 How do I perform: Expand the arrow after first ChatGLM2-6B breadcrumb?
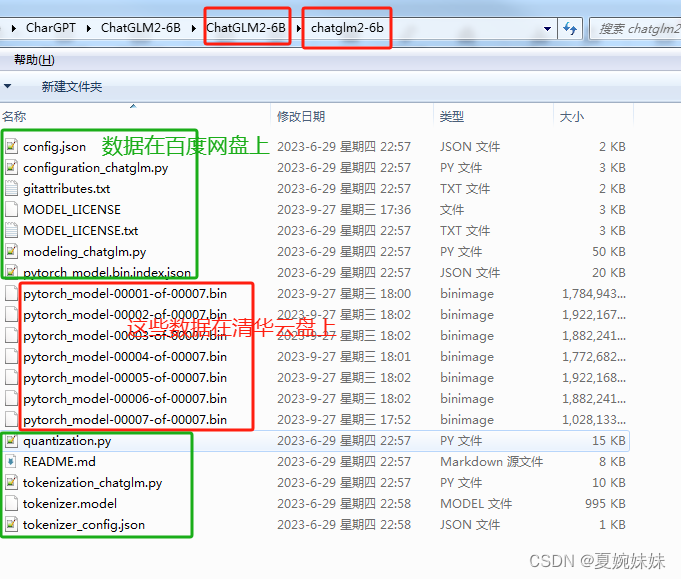click(x=193, y=28)
